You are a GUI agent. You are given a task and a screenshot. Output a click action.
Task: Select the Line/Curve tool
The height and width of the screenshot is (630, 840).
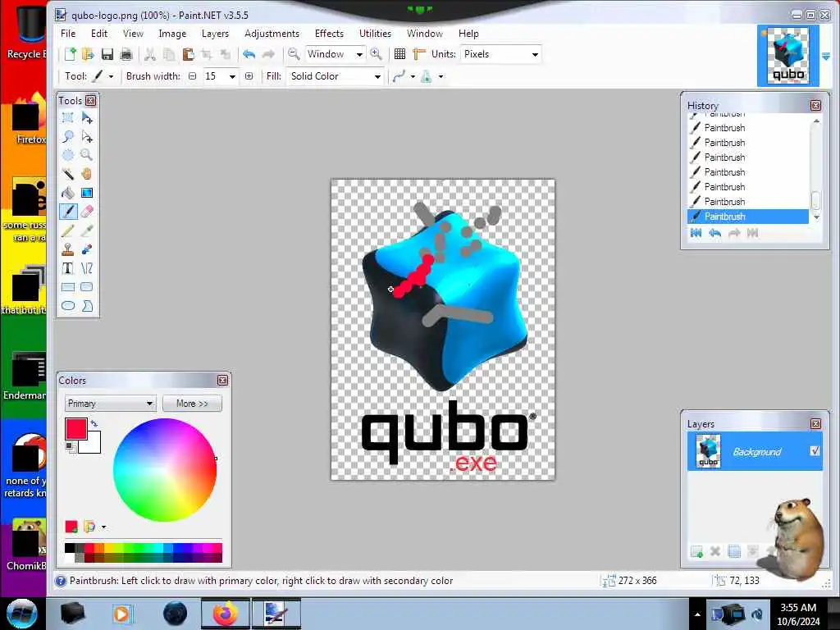click(87, 268)
